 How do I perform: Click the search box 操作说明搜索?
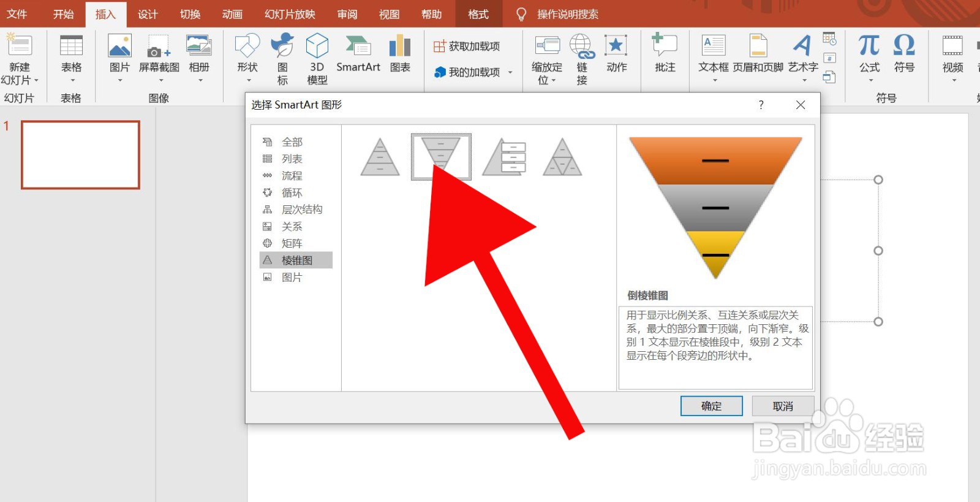point(567,14)
